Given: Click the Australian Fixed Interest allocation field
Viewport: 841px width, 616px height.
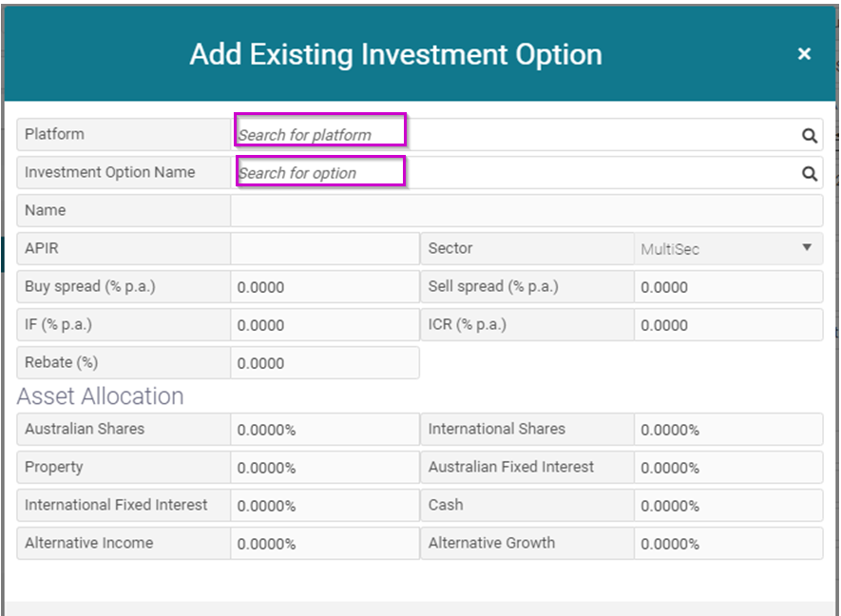Looking at the screenshot, I should (x=727, y=468).
